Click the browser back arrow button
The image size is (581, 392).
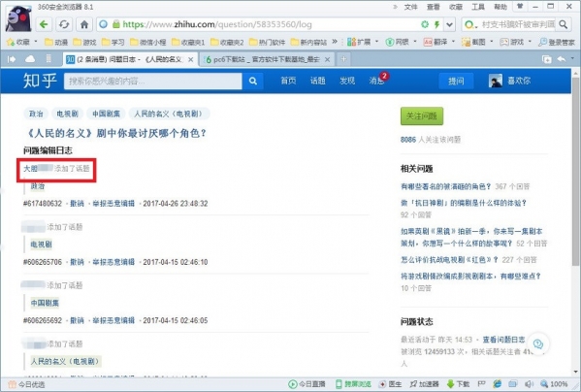point(44,24)
